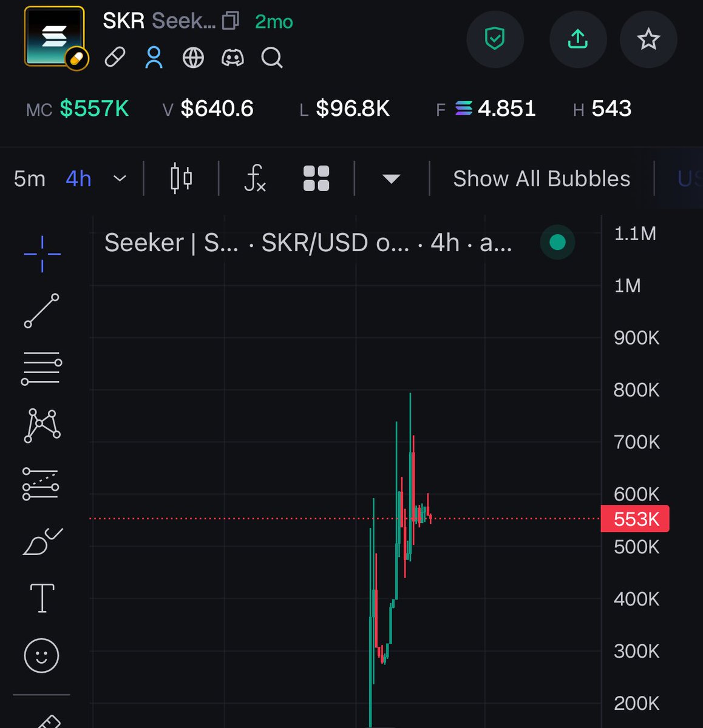Expand the timeframe chevron dropdown

(120, 179)
